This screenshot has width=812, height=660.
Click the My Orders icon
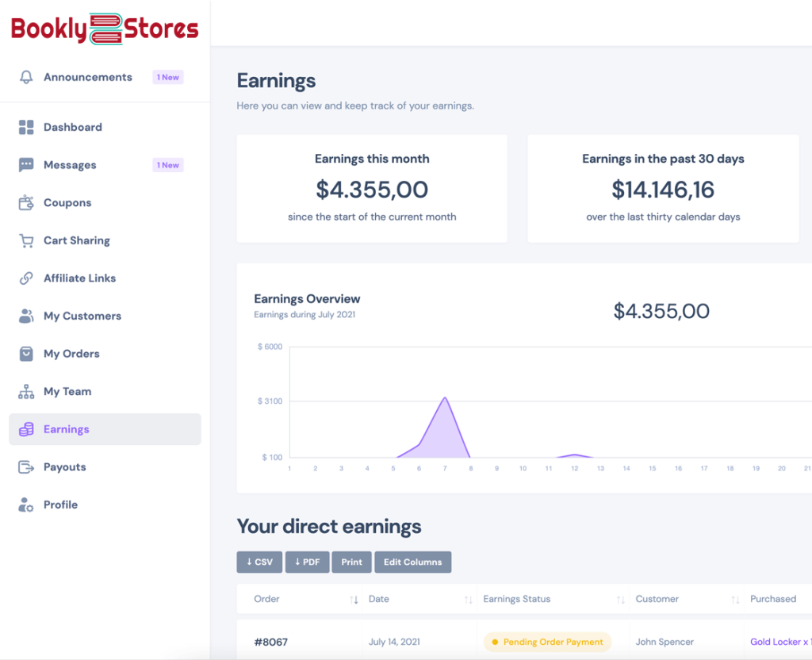25,354
